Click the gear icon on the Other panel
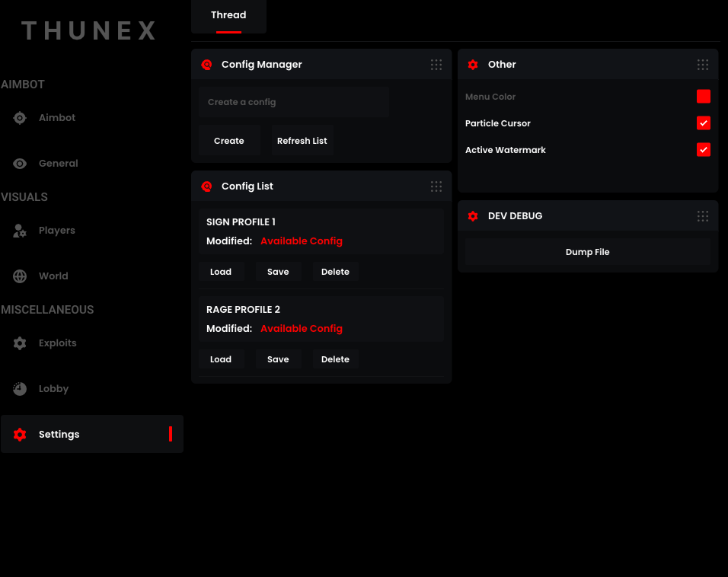The height and width of the screenshot is (577, 728). [x=472, y=65]
